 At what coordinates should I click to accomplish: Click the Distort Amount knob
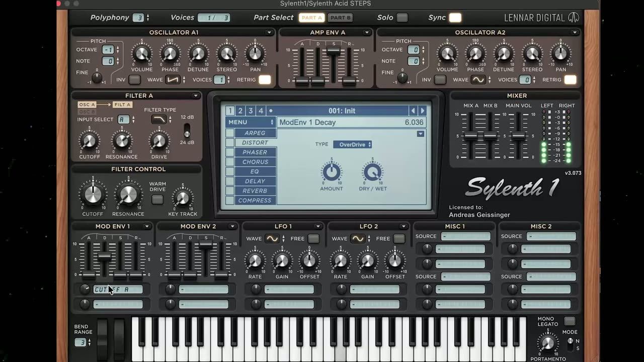[x=331, y=173]
